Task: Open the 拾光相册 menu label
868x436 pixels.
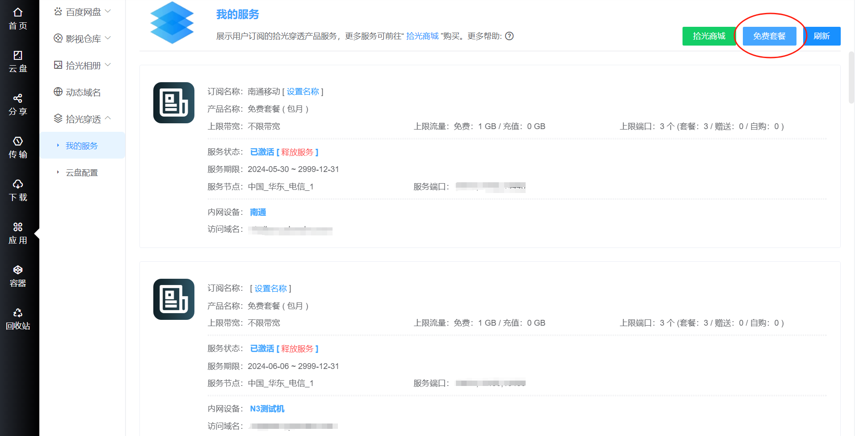Action: (83, 66)
